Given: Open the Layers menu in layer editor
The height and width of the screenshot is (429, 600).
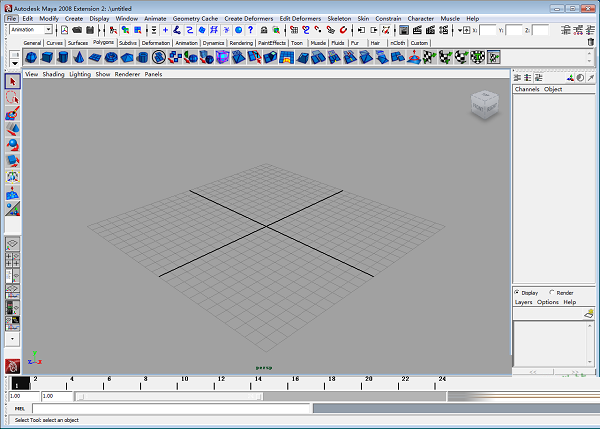Looking at the screenshot, I should pos(524,302).
